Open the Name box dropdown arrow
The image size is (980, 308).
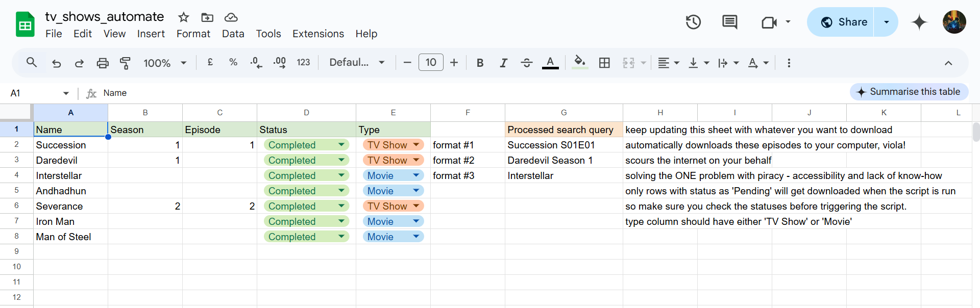coord(66,93)
